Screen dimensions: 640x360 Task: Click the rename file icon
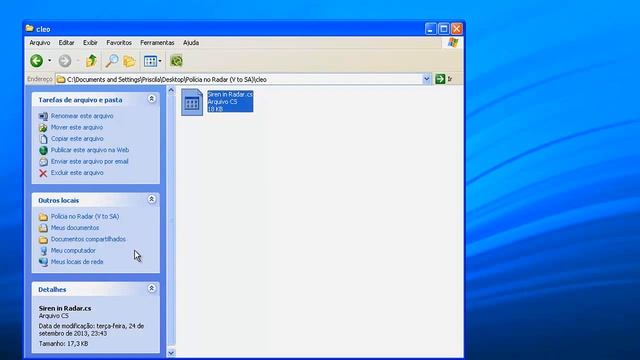tap(43, 116)
